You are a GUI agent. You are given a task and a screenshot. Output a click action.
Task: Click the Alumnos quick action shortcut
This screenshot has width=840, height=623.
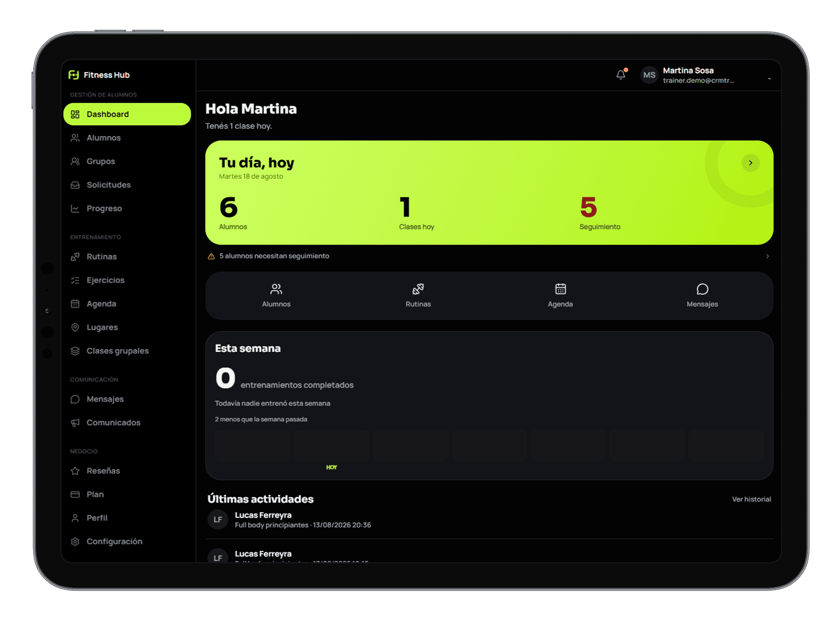276,296
